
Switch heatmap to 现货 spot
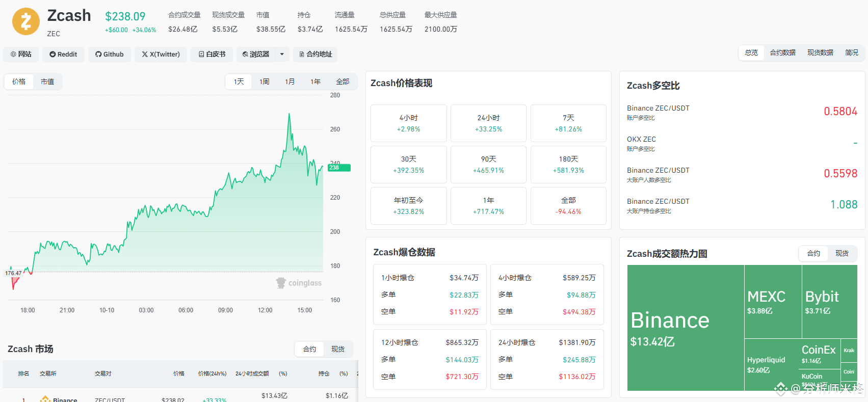[842, 253]
